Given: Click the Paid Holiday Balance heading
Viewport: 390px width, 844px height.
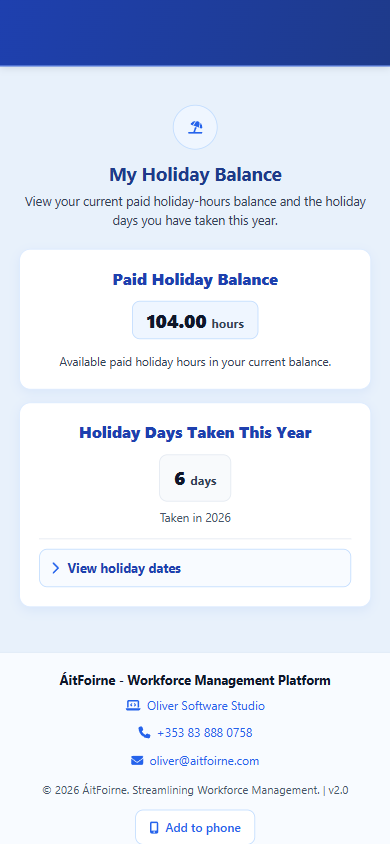Looking at the screenshot, I should pos(195,280).
